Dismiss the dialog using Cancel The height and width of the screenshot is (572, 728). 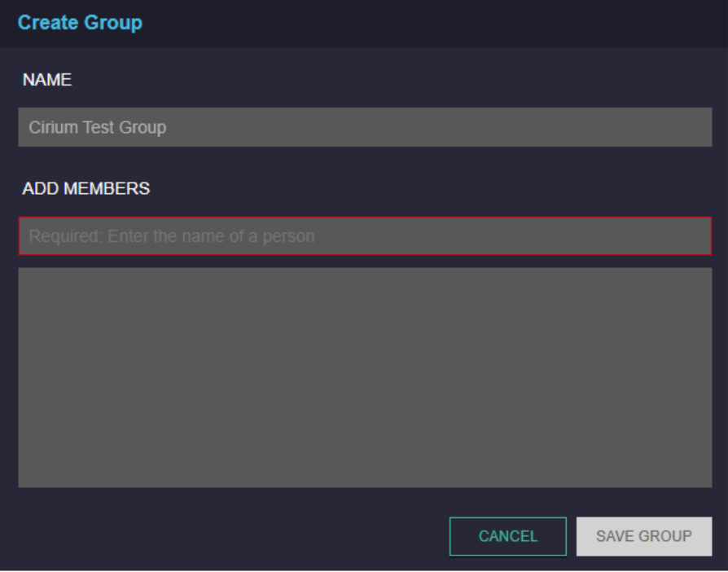point(508,536)
